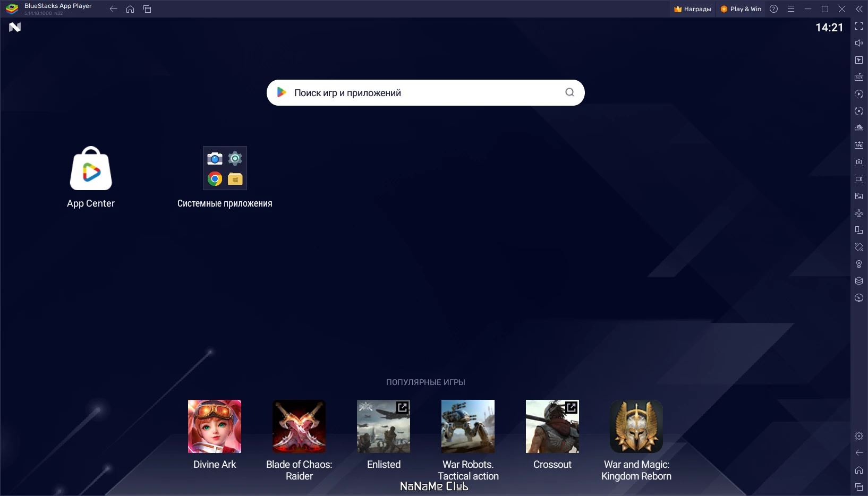Open the Награды rewards button
Image resolution: width=868 pixels, height=496 pixels.
[x=692, y=9]
